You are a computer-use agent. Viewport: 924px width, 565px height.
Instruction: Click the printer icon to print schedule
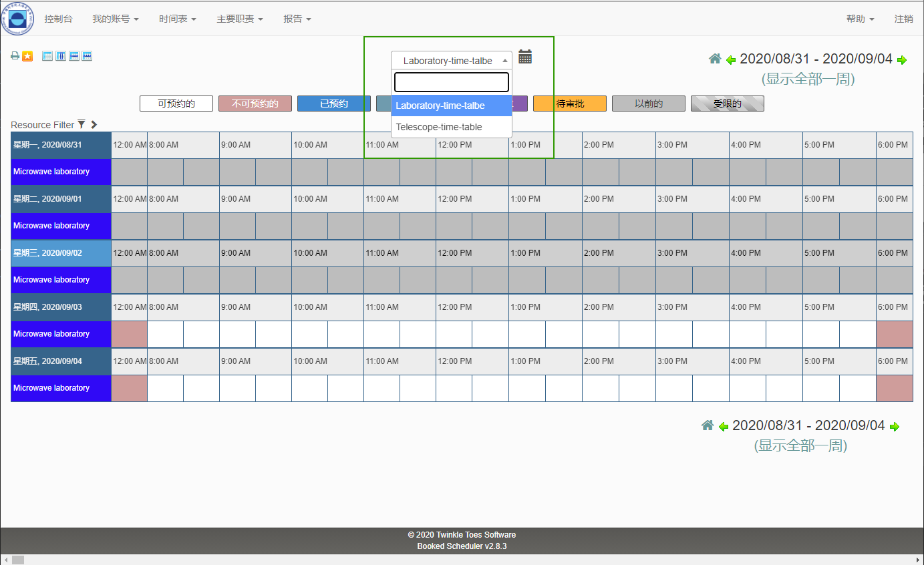(x=15, y=56)
